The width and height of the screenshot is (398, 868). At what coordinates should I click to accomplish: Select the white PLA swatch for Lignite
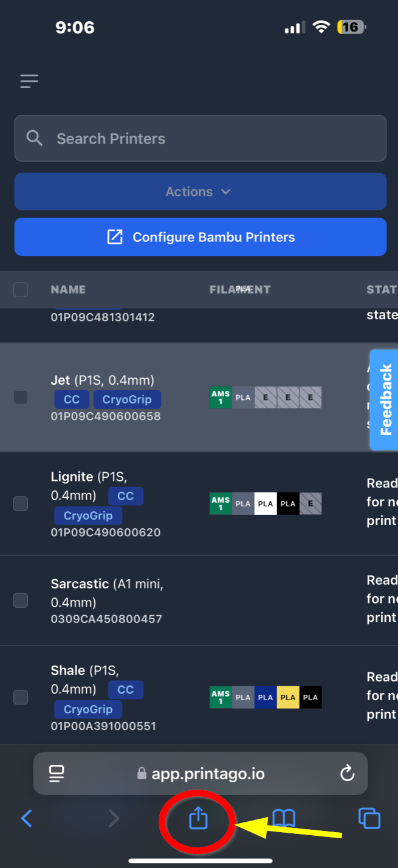[x=265, y=503]
